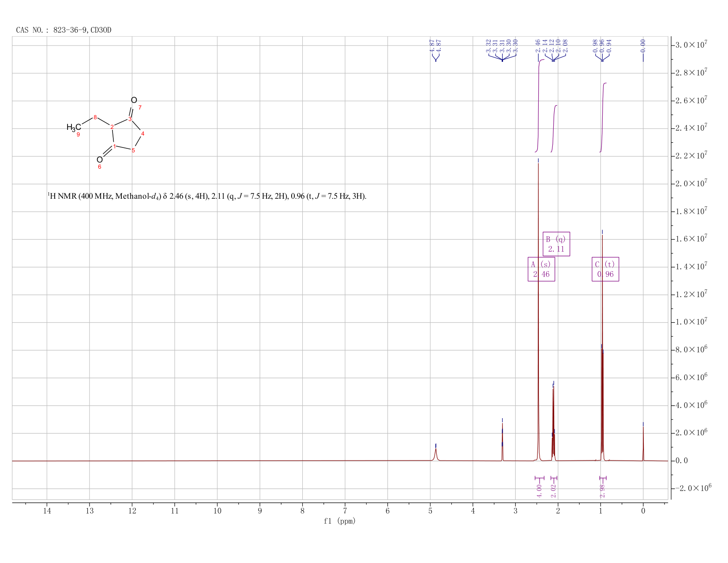Image resolution: width=728 pixels, height=563 pixels.
Task: Click atom number 5 in the structure
Action: [x=133, y=150]
